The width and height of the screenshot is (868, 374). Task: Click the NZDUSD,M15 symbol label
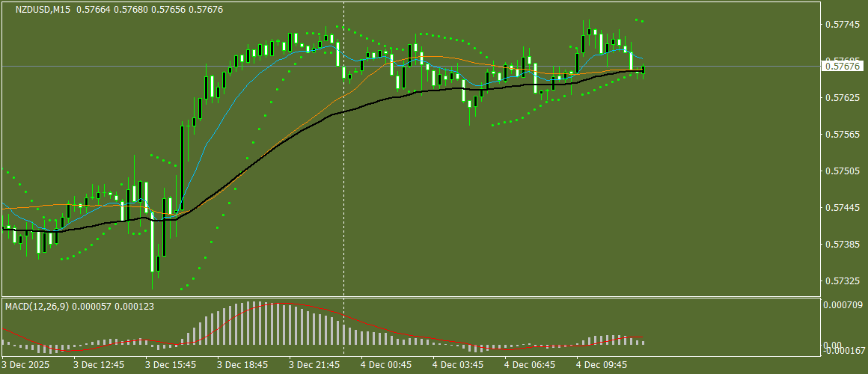[38, 10]
